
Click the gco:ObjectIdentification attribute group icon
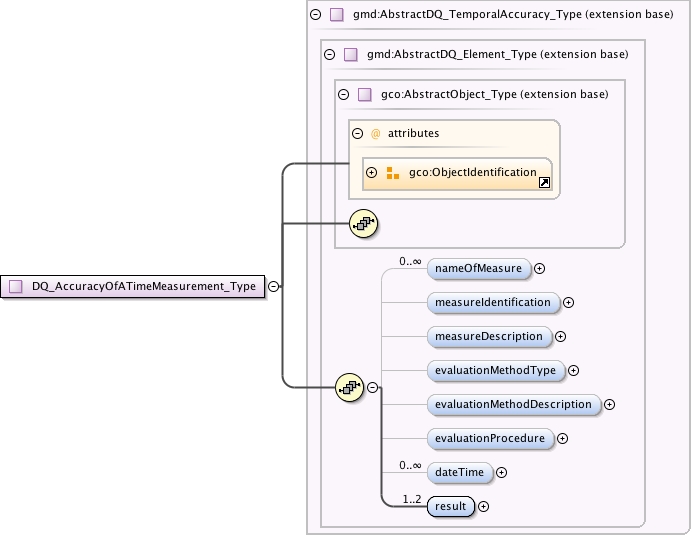pyautogui.click(x=393, y=173)
